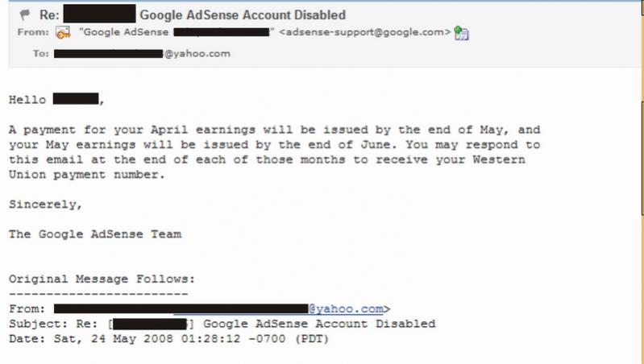Select the adsense-support@google.com sender address
Screen dimensions: 644x364
click(364, 32)
